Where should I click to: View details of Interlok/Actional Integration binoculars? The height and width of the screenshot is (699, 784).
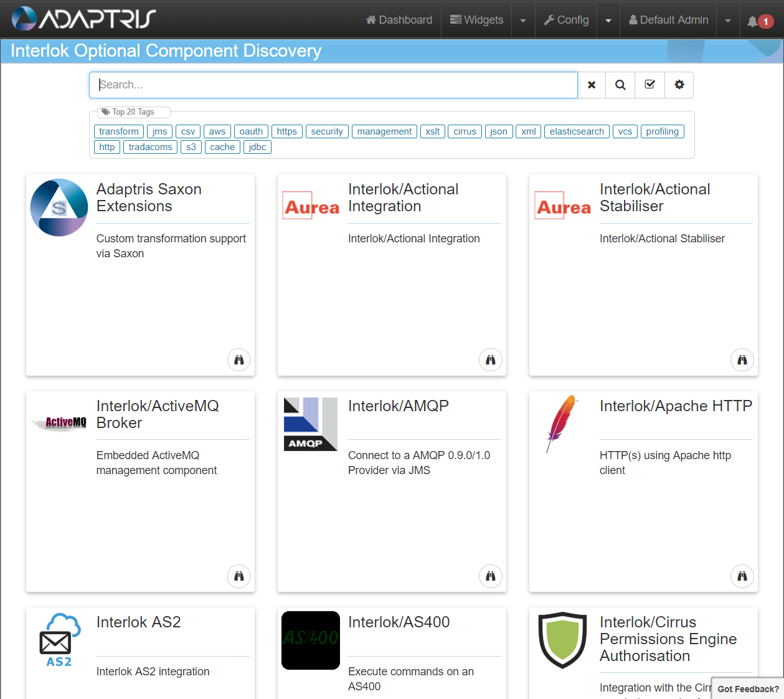pyautogui.click(x=490, y=359)
